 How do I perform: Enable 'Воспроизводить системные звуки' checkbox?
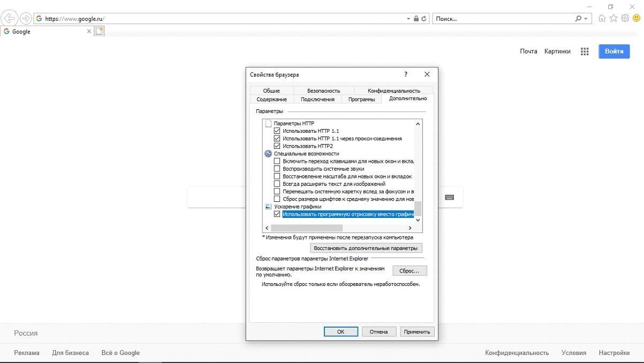pos(277,169)
